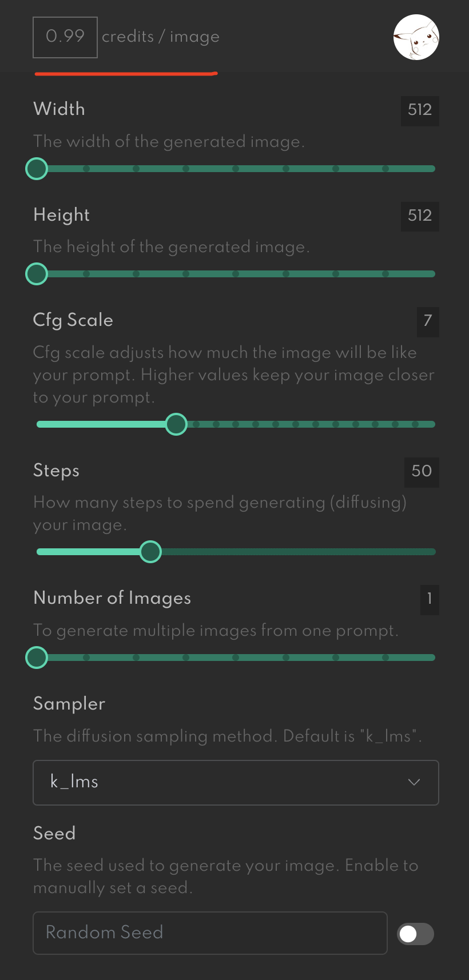Click the Cfg Scale slider handle
Screen dimensions: 469x980
coord(176,424)
